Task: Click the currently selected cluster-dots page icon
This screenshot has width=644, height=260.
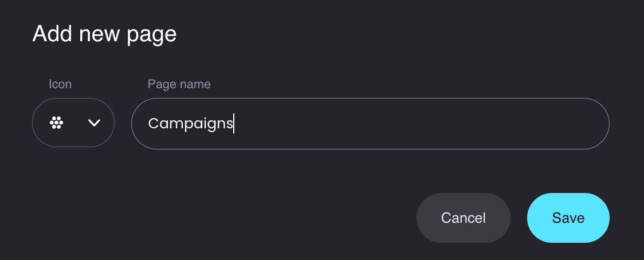Action: (56, 123)
